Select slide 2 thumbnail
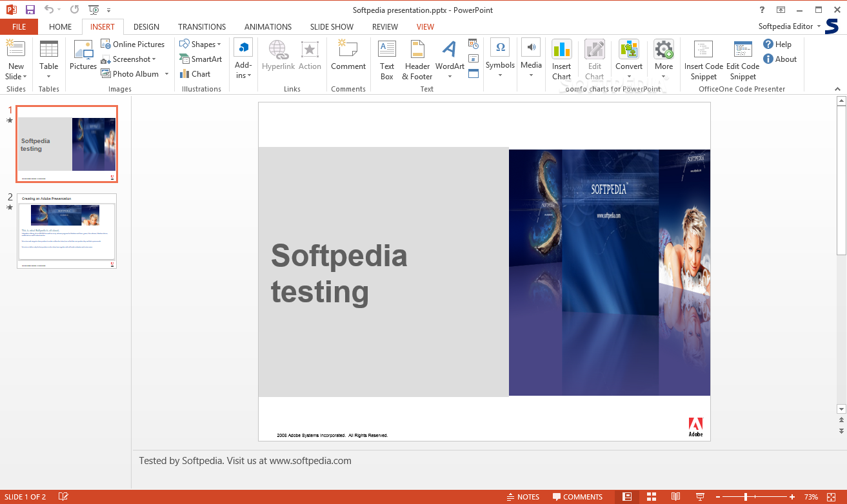The height and width of the screenshot is (504, 847). point(66,231)
